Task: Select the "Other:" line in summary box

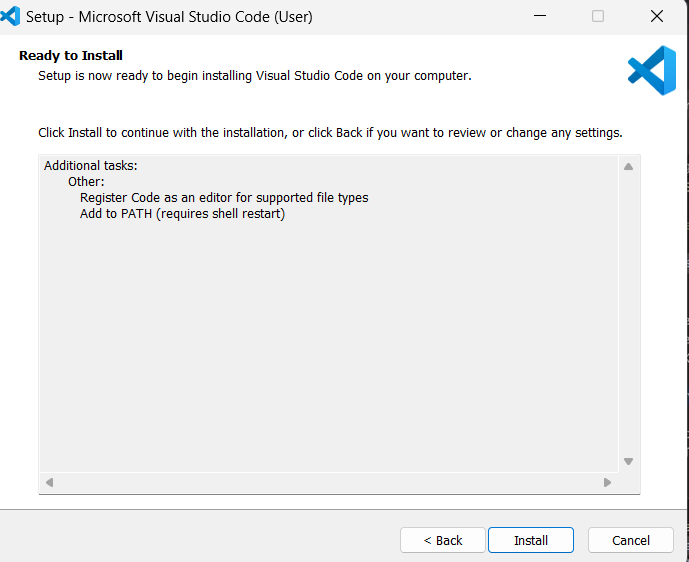Action: tap(86, 182)
